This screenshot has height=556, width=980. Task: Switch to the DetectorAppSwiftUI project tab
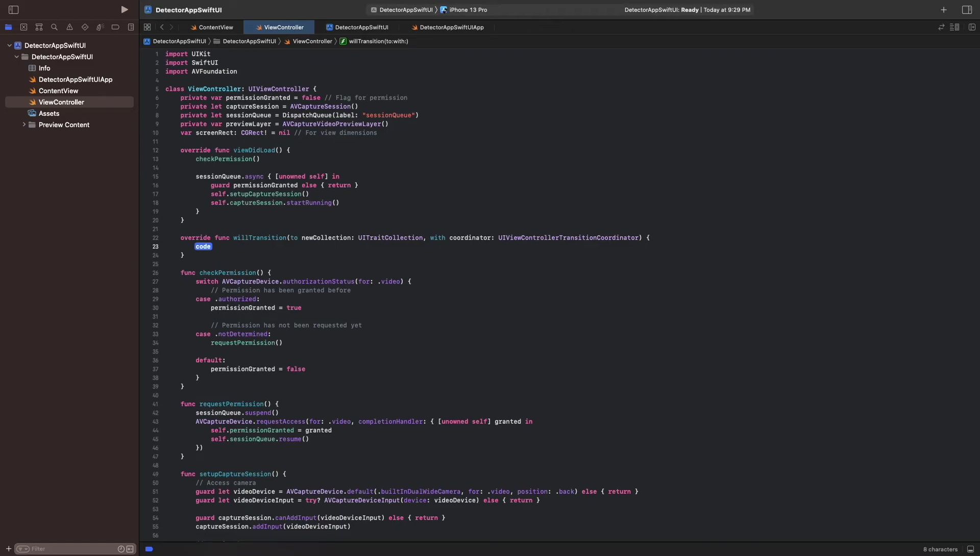point(357,27)
